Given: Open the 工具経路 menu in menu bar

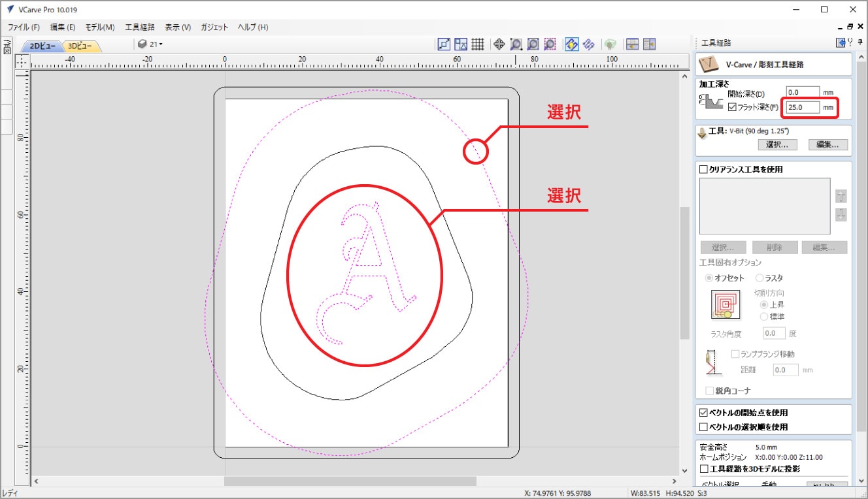Looking at the screenshot, I should (x=140, y=27).
